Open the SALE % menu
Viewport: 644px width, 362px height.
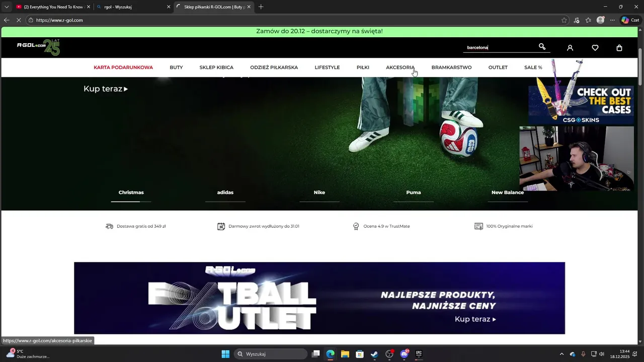(533, 67)
